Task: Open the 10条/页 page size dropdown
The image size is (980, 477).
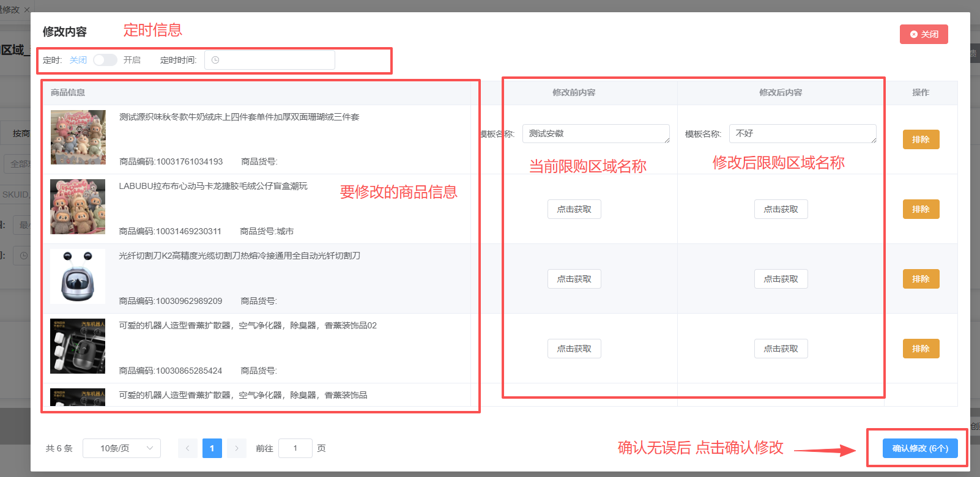Action: [x=122, y=448]
